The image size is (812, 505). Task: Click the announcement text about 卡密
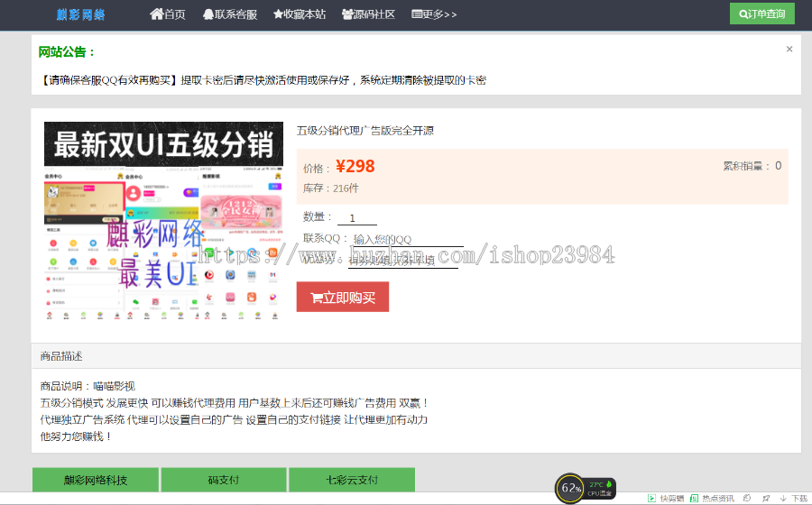[263, 80]
